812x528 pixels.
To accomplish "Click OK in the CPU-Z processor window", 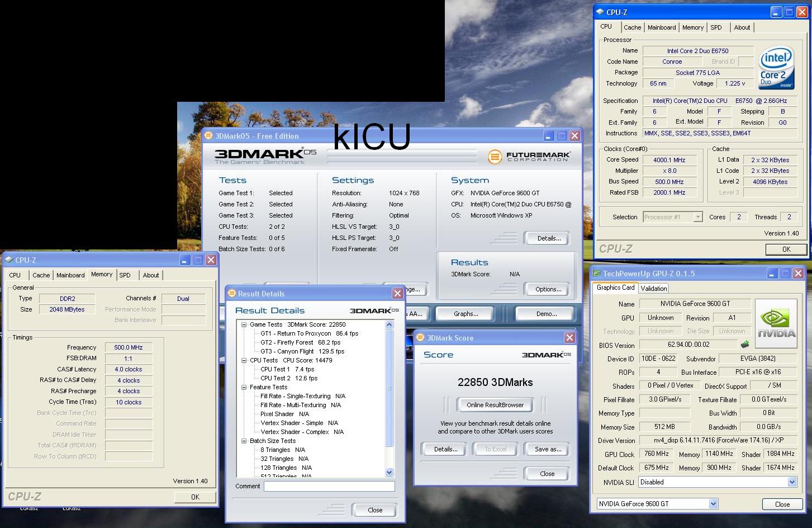I will (x=786, y=249).
